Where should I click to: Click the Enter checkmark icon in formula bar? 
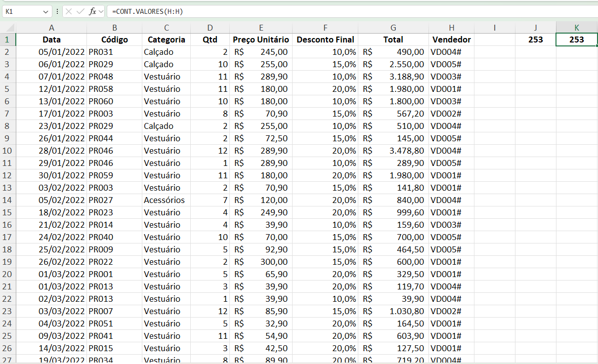(x=81, y=11)
